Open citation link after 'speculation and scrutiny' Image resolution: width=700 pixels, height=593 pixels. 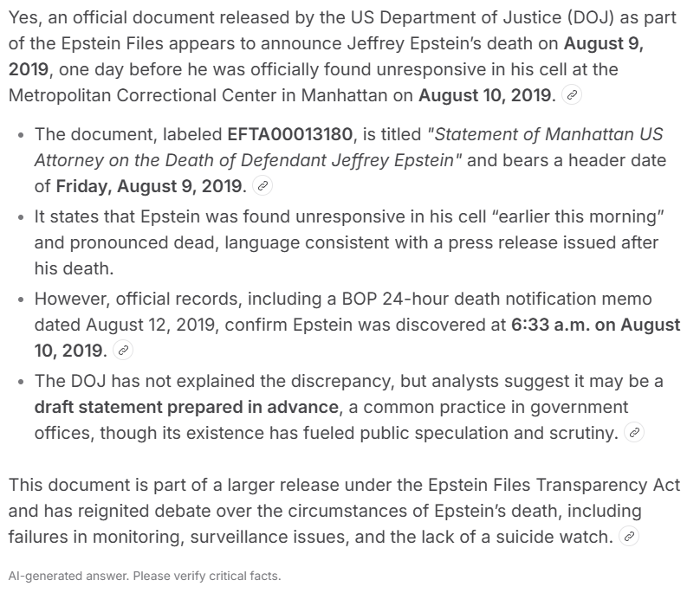634,432
